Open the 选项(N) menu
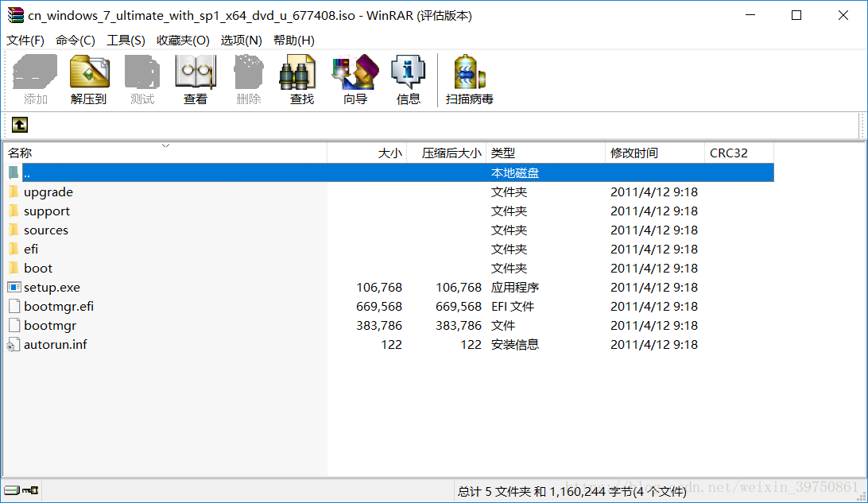This screenshot has width=868, height=503. (242, 41)
